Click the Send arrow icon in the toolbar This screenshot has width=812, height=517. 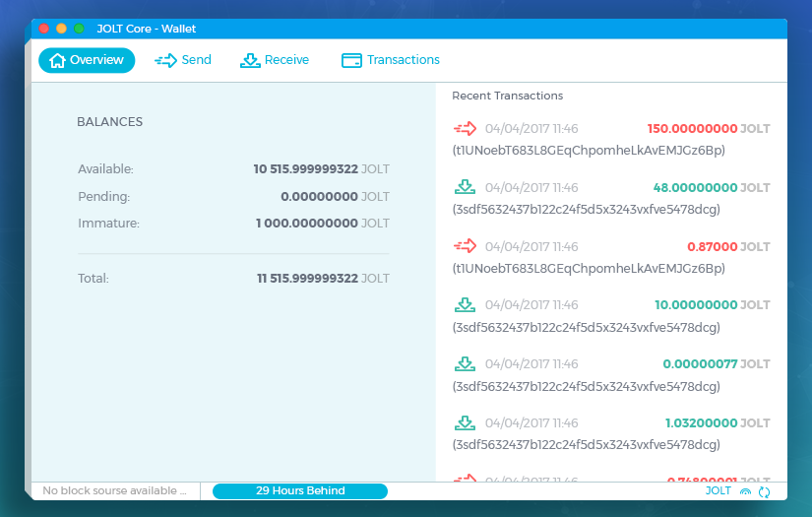pos(165,61)
